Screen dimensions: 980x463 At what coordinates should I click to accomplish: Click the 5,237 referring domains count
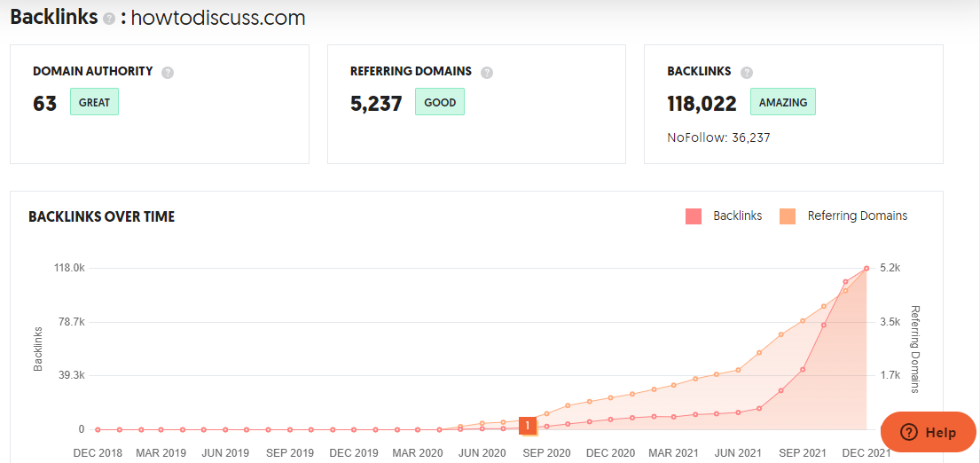pyautogui.click(x=376, y=104)
